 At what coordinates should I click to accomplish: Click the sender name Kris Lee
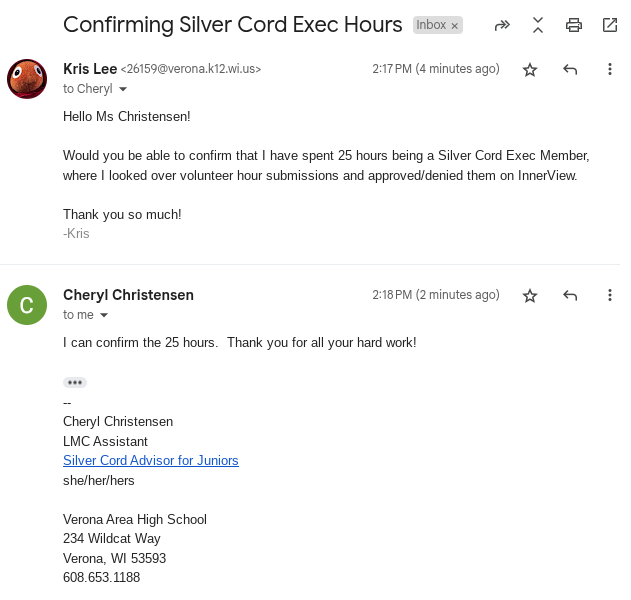coord(89,69)
